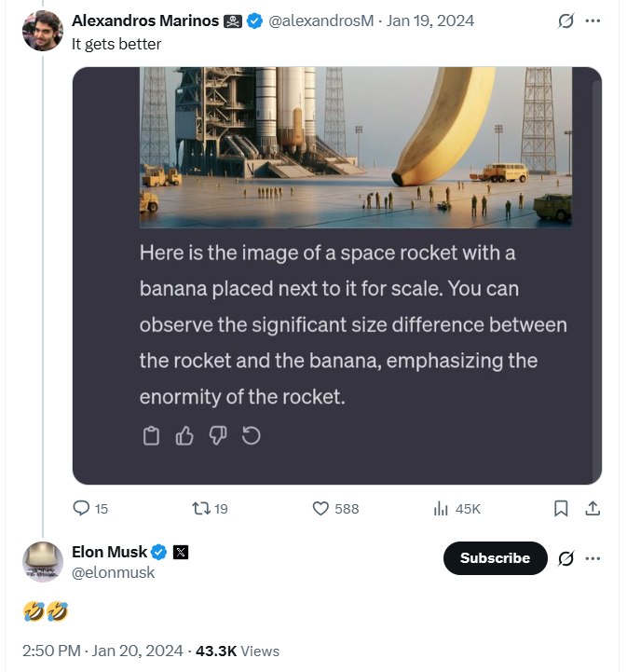The height and width of the screenshot is (672, 627).
Task: Click the @elonmusk handle link
Action: pyautogui.click(x=114, y=573)
